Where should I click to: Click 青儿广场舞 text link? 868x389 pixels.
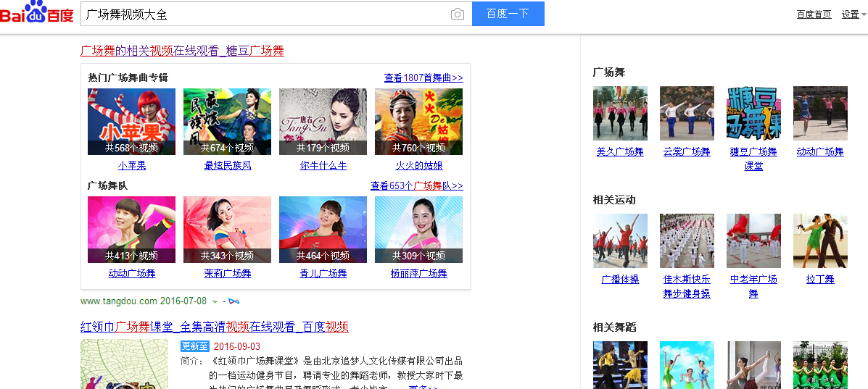tap(323, 273)
